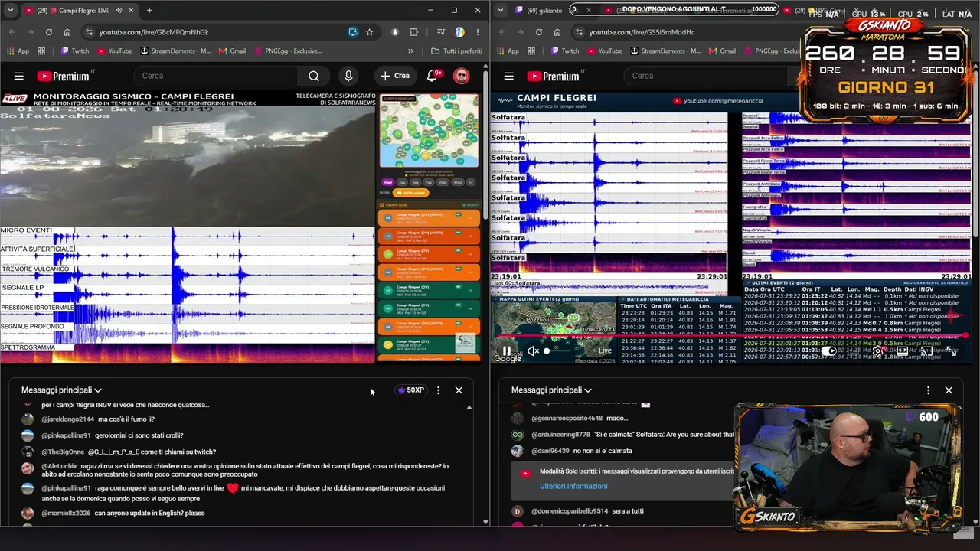Go to home page in right browser
Viewport: 980px width, 551px height.
click(x=557, y=32)
